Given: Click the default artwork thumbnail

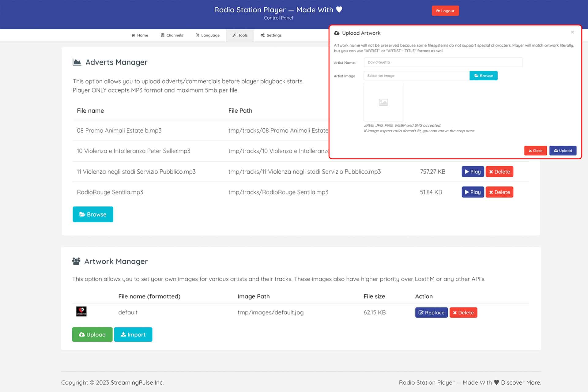Looking at the screenshot, I should tap(81, 311).
